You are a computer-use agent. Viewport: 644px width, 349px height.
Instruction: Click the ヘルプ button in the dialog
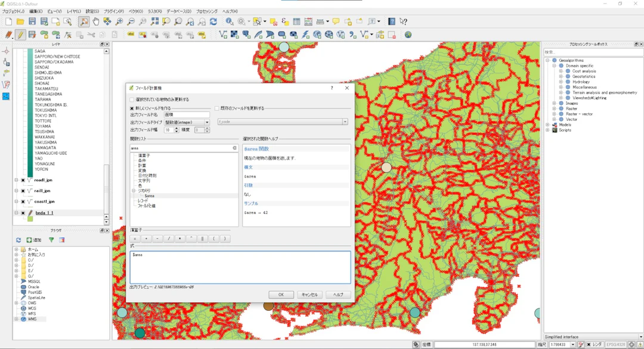click(x=338, y=294)
